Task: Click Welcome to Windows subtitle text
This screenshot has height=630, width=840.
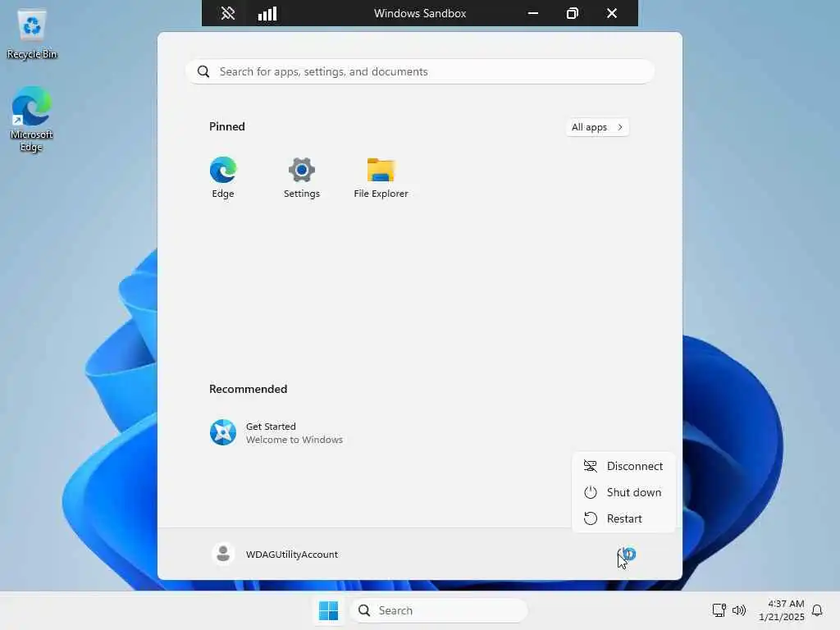Action: click(294, 440)
